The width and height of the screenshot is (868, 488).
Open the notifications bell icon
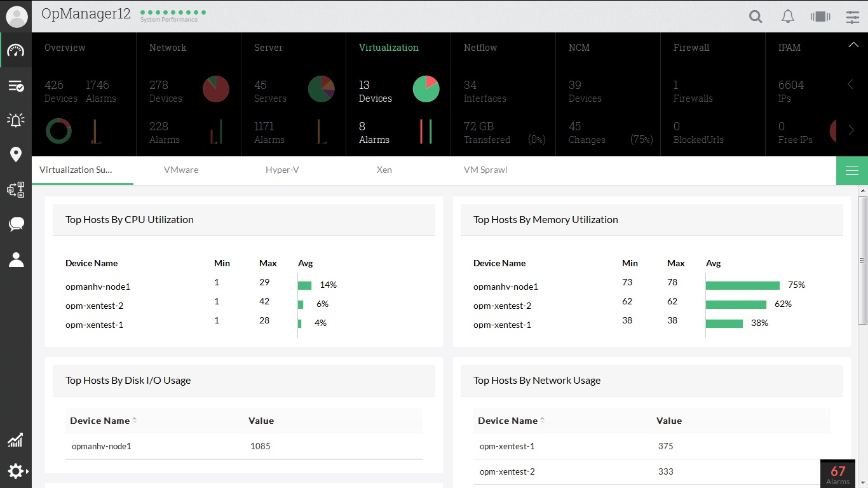[788, 17]
